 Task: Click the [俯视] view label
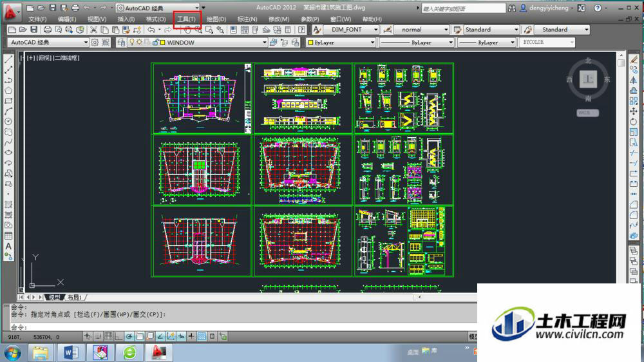pyautogui.click(x=45, y=58)
